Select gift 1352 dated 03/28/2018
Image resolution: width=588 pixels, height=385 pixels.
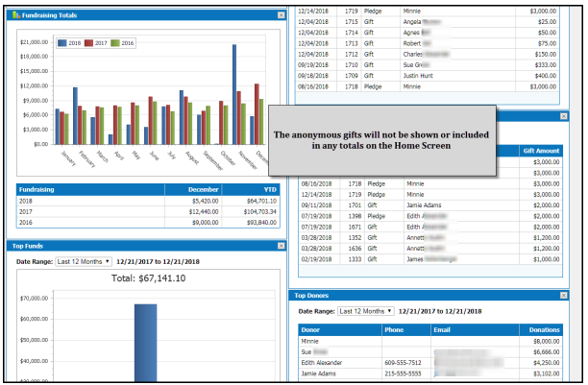pos(430,238)
